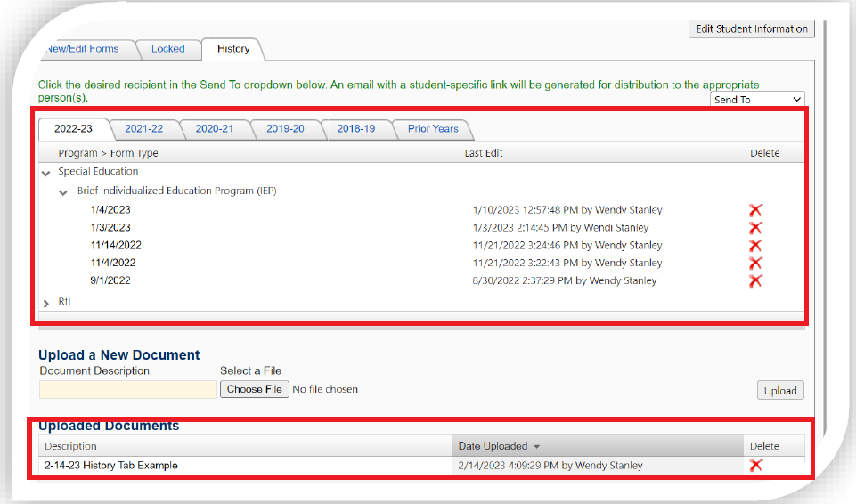Open the 11/14/2022 IEP form record
The image size is (856, 504).
(x=116, y=246)
